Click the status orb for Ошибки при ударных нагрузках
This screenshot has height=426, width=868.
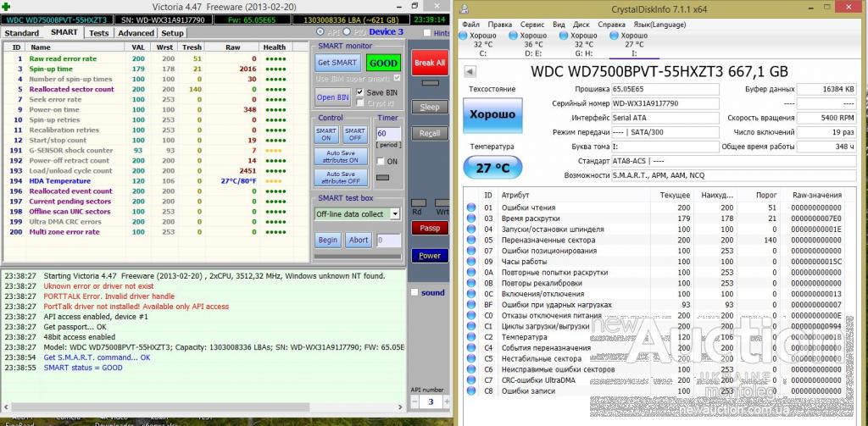(x=471, y=305)
